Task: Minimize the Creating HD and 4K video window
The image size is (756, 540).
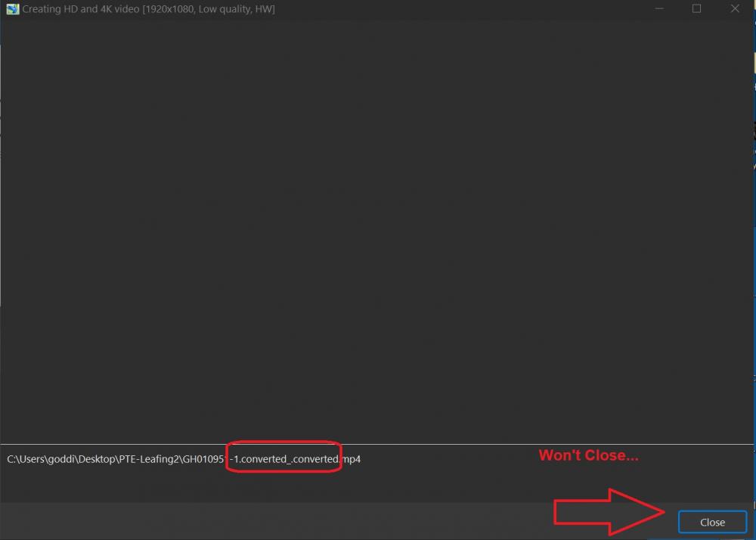Action: [x=659, y=8]
